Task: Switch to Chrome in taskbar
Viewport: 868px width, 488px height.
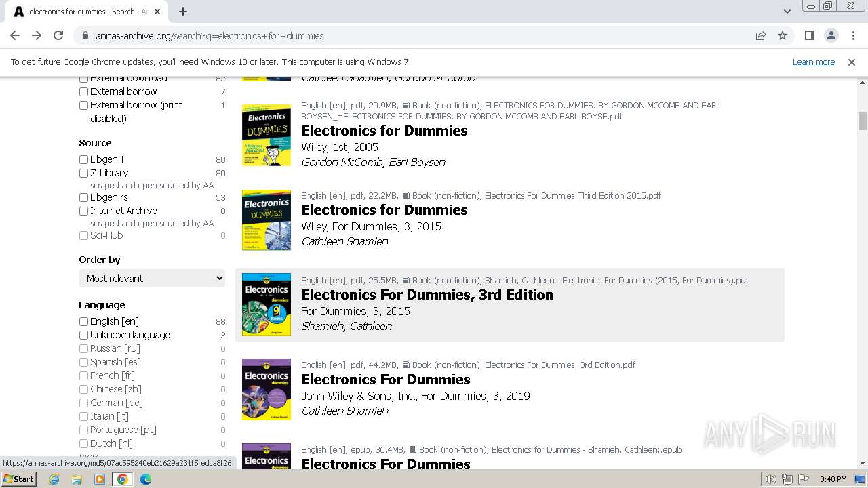Action: tap(123, 479)
